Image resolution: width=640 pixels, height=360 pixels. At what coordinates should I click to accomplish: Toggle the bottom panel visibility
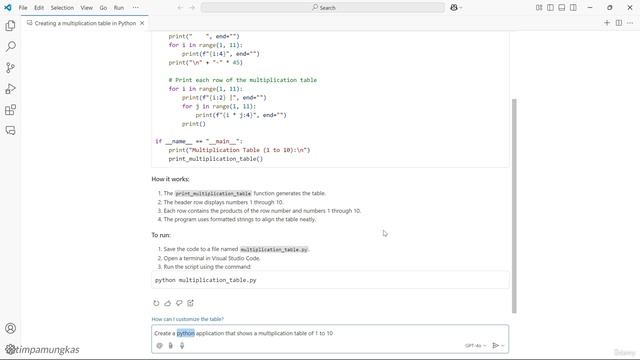[562, 7]
